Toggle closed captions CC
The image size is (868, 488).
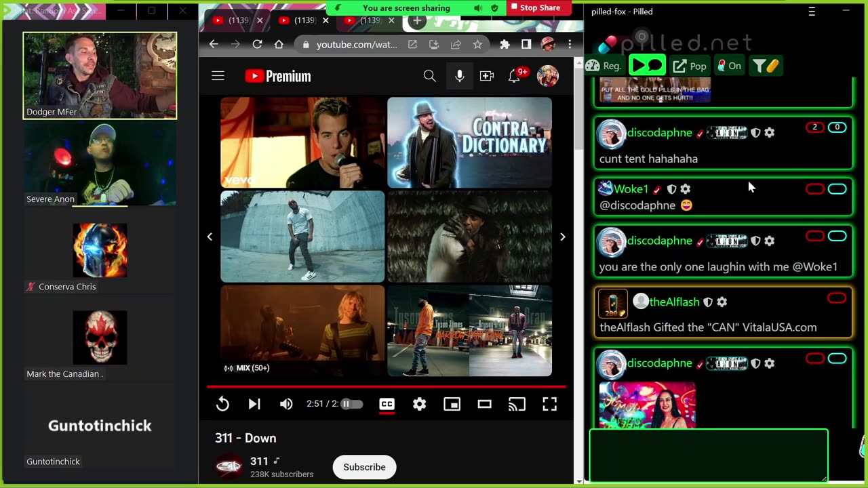click(x=387, y=404)
